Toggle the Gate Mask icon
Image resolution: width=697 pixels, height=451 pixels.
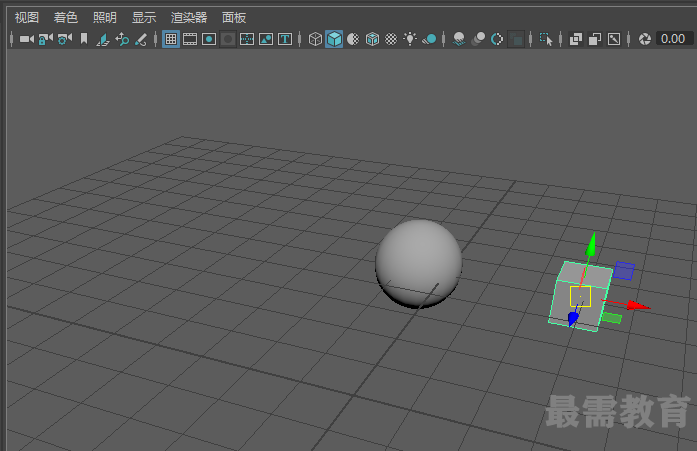coord(228,39)
